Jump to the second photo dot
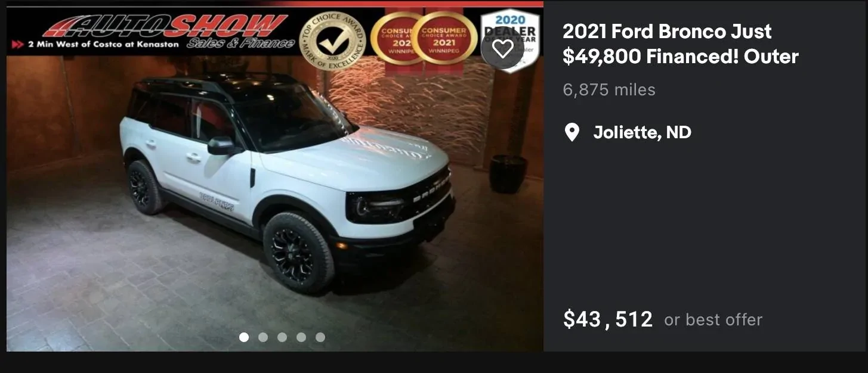Screen dimensions: 868x373 [263, 337]
